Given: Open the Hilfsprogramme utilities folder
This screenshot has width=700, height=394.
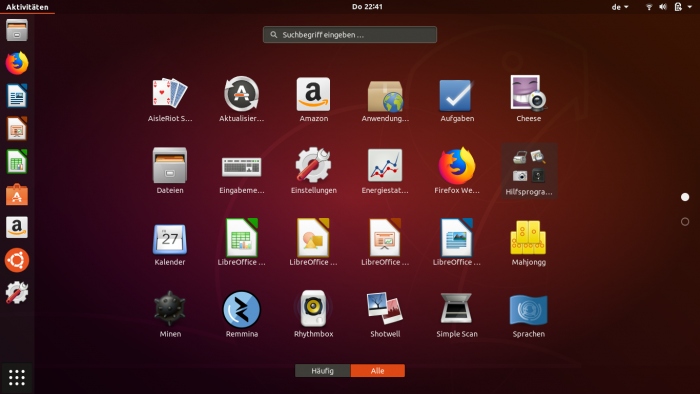Looking at the screenshot, I should tap(529, 171).
